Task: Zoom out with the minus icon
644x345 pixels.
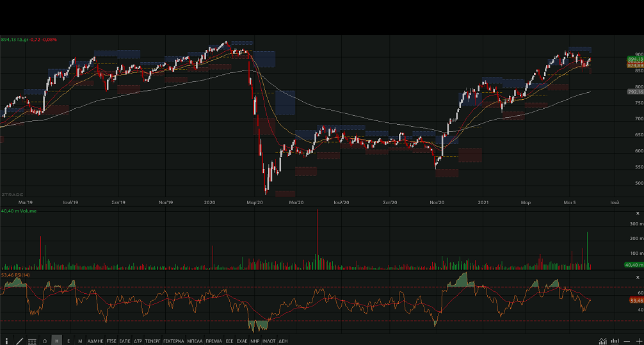Action: (627, 341)
